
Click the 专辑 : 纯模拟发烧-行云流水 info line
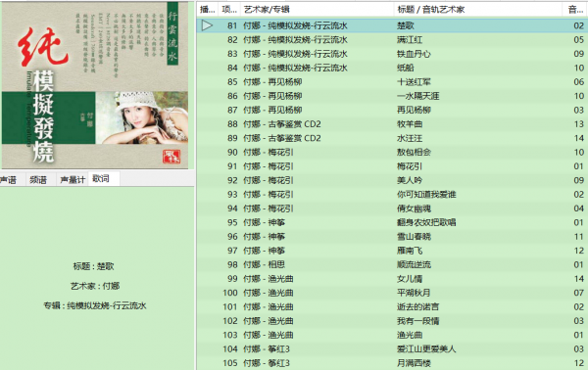95,305
